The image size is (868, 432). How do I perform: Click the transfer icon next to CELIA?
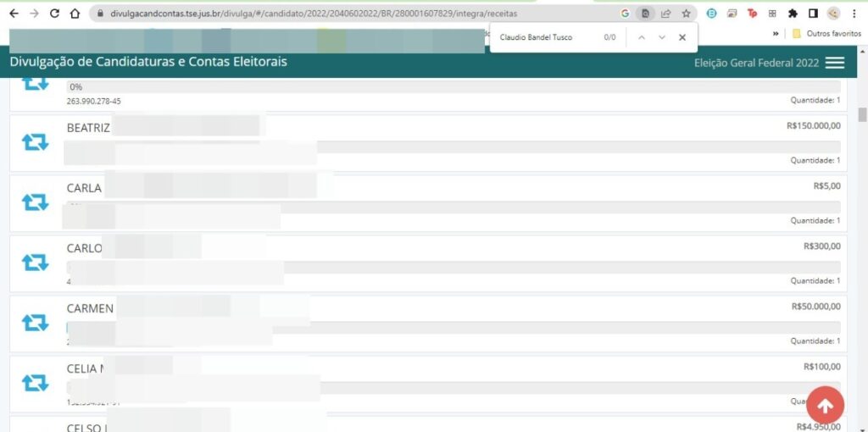point(36,383)
